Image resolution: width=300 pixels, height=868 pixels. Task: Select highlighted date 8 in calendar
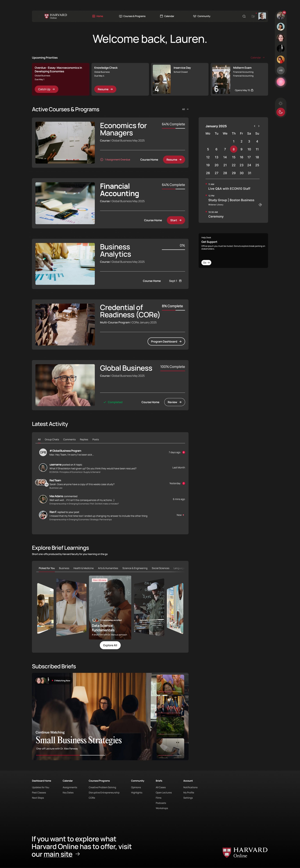click(233, 149)
